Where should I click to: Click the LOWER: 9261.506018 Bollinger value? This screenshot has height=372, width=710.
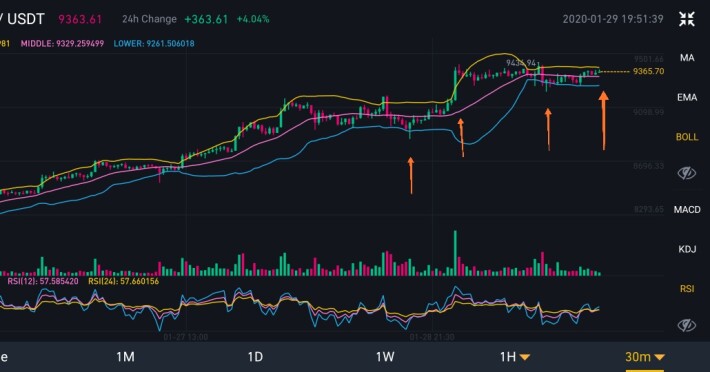click(154, 44)
